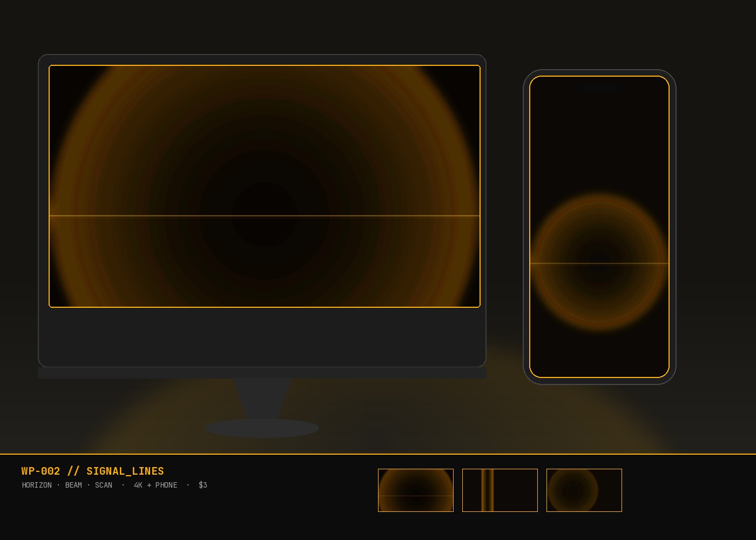Select the horizon wallpaper thumbnail
The width and height of the screenshot is (756, 540).
[416, 490]
